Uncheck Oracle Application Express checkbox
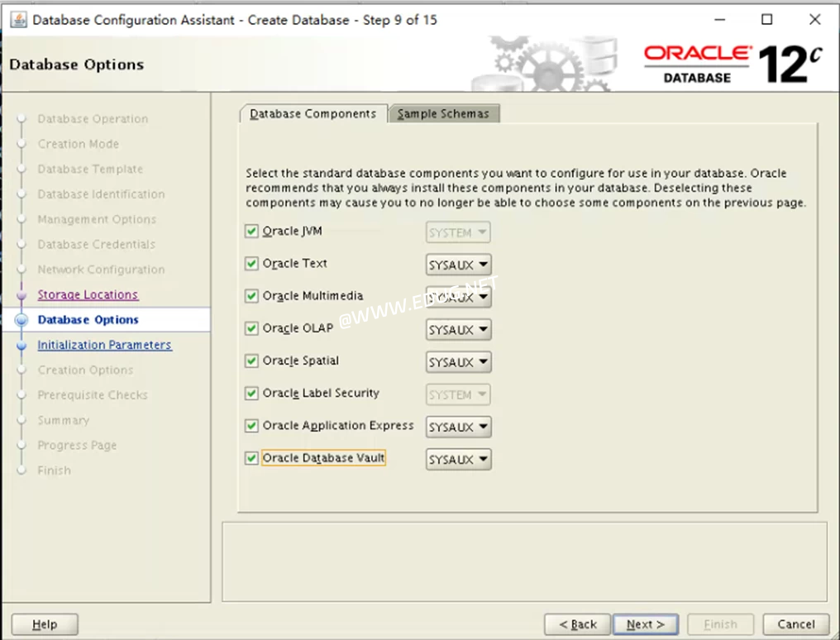This screenshot has width=840, height=640. point(251,426)
